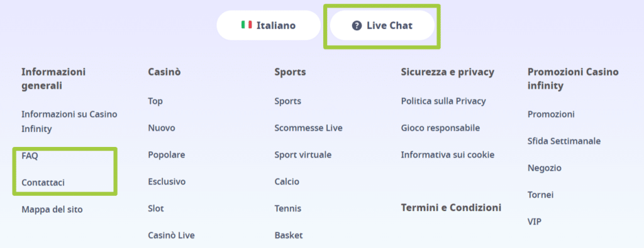The height and width of the screenshot is (248, 644).
Task: Open the Live Chat button
Action: tap(382, 25)
